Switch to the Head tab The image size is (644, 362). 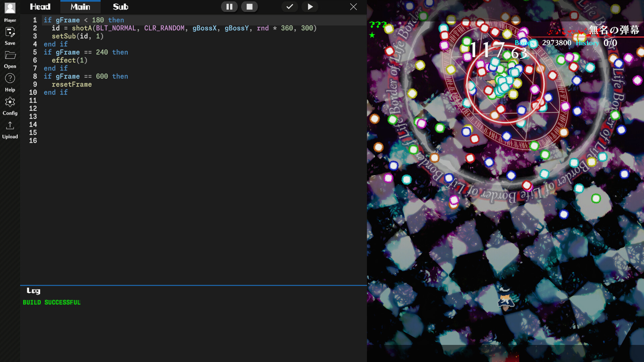pyautogui.click(x=40, y=6)
